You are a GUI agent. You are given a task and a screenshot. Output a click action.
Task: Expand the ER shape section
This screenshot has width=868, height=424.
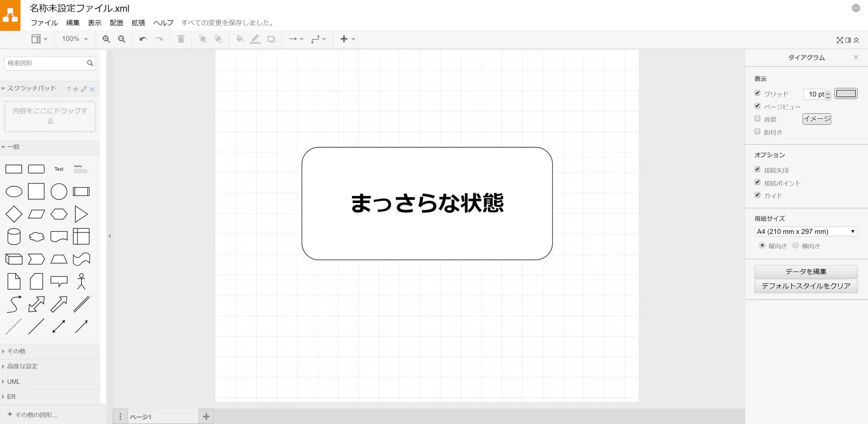pyautogui.click(x=50, y=397)
